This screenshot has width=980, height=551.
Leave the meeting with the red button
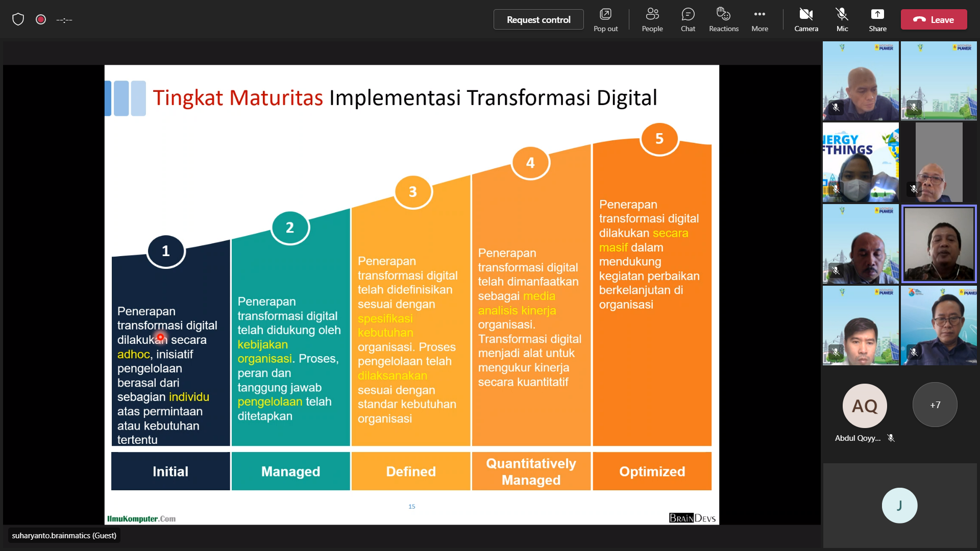934,19
